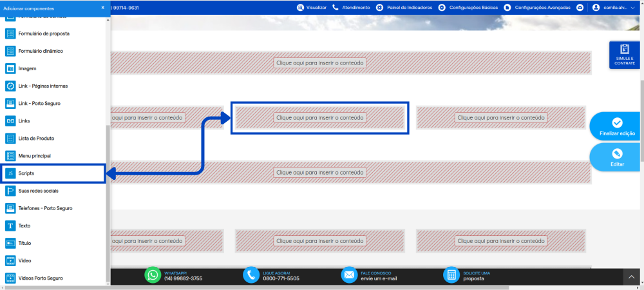The image size is (644, 290).
Task: Select the Vídeo component icon
Action: (10, 261)
